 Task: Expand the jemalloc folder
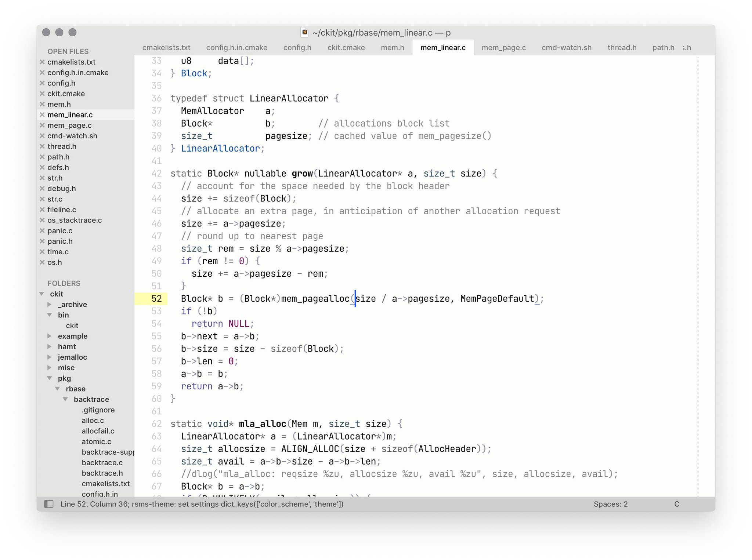50,357
